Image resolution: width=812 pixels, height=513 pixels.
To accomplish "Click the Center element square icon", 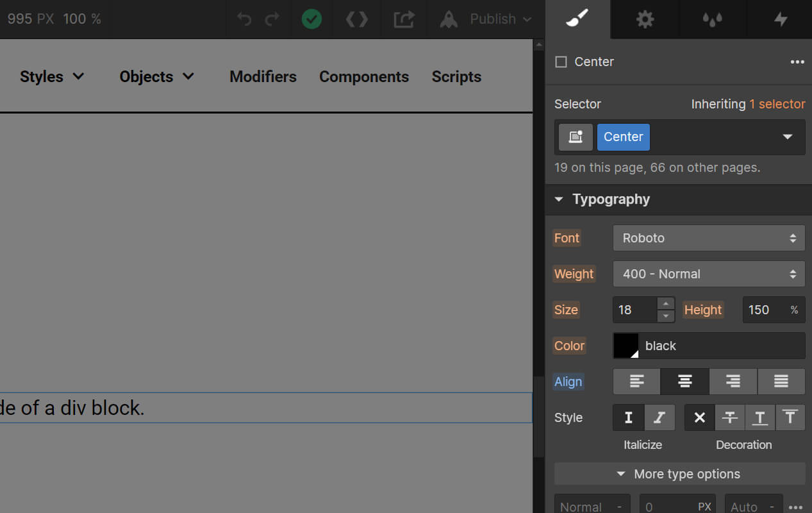I will tap(561, 62).
